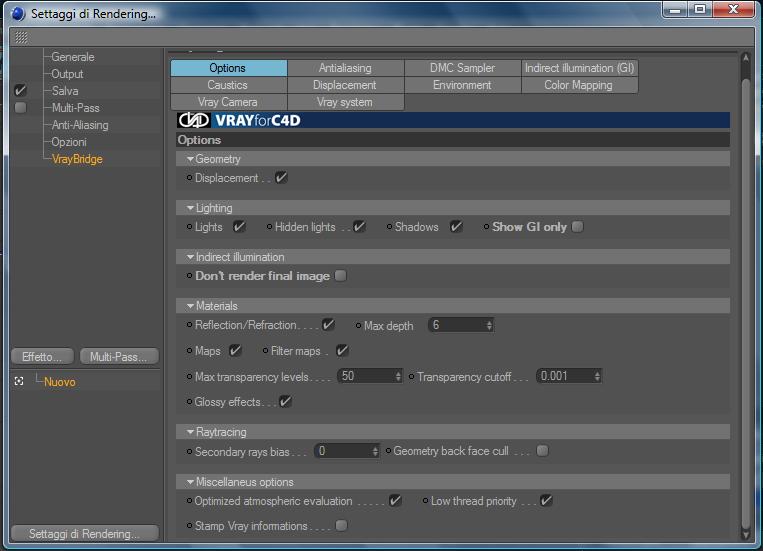Toggle Low thread priority checkbox
The height and width of the screenshot is (551, 763).
pos(546,500)
